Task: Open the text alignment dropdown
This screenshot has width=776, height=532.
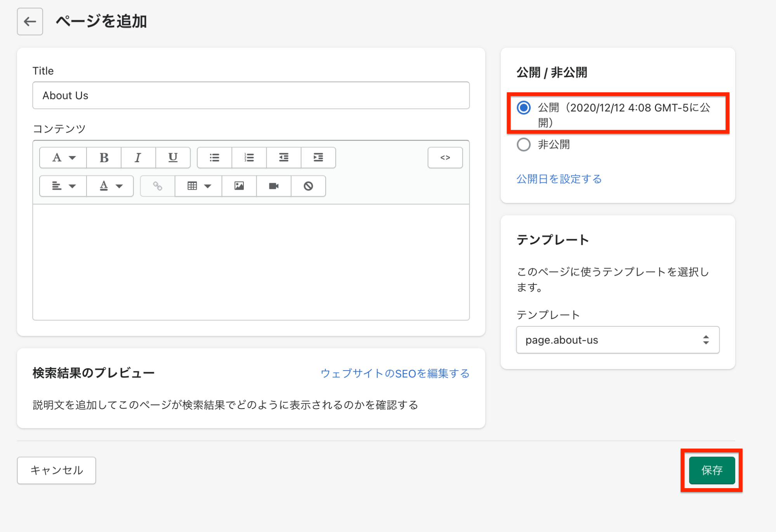Action: (63, 186)
